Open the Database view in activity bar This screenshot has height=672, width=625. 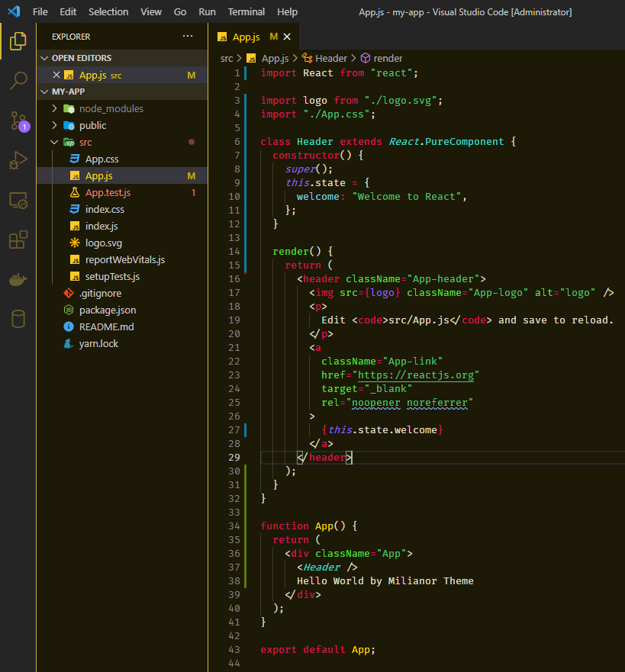point(18,319)
